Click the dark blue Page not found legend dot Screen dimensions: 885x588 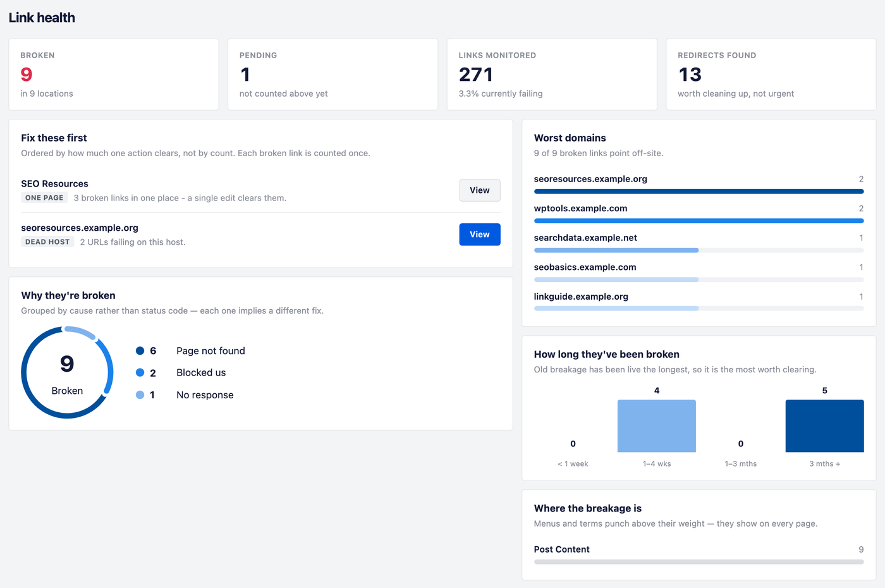[x=140, y=351]
